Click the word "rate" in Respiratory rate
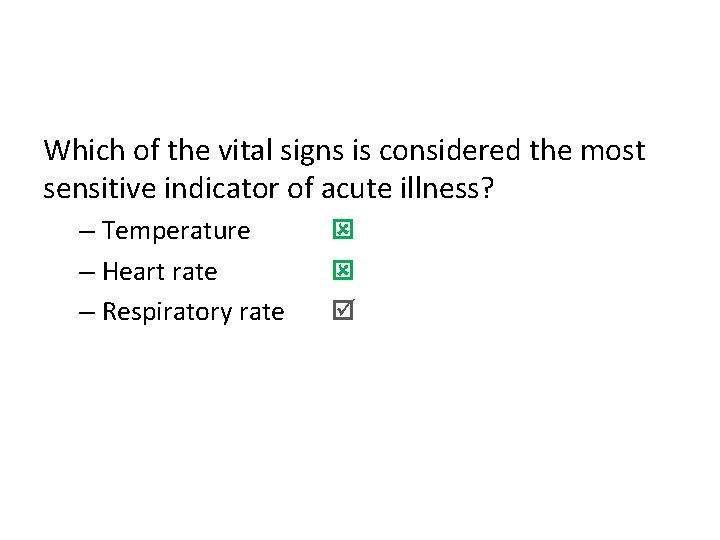 pos(261,312)
